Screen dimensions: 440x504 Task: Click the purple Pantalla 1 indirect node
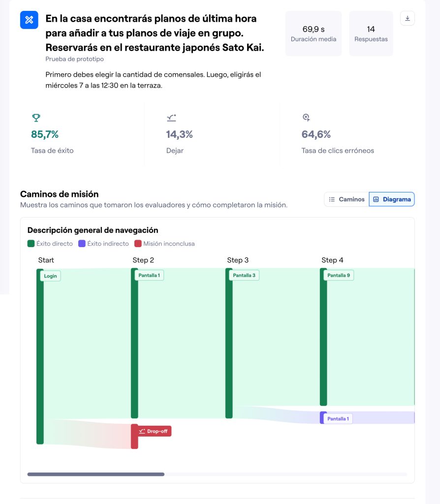point(338,419)
